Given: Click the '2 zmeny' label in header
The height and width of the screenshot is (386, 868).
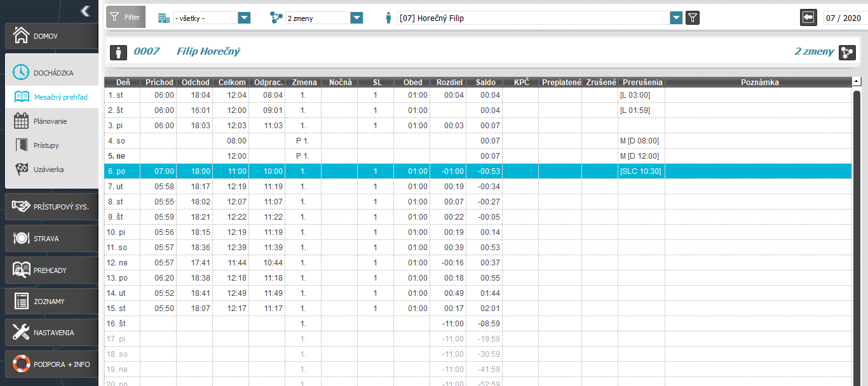Looking at the screenshot, I should (x=814, y=51).
